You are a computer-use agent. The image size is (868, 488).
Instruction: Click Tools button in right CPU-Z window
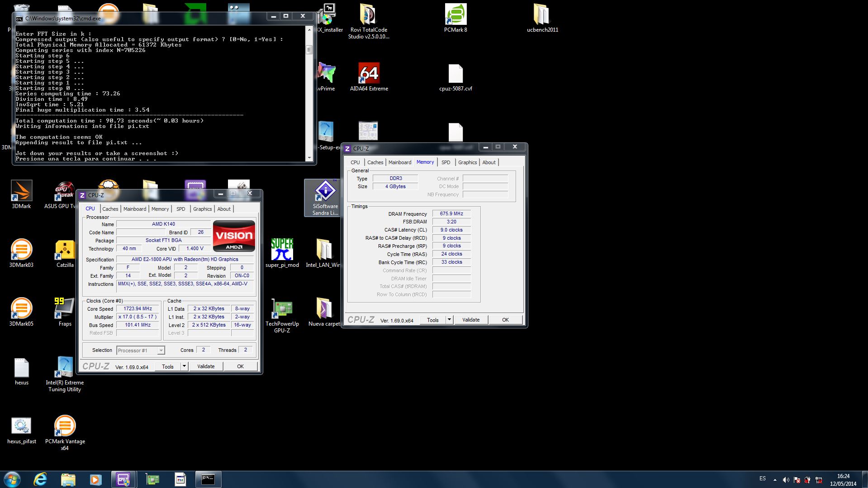[x=433, y=320]
